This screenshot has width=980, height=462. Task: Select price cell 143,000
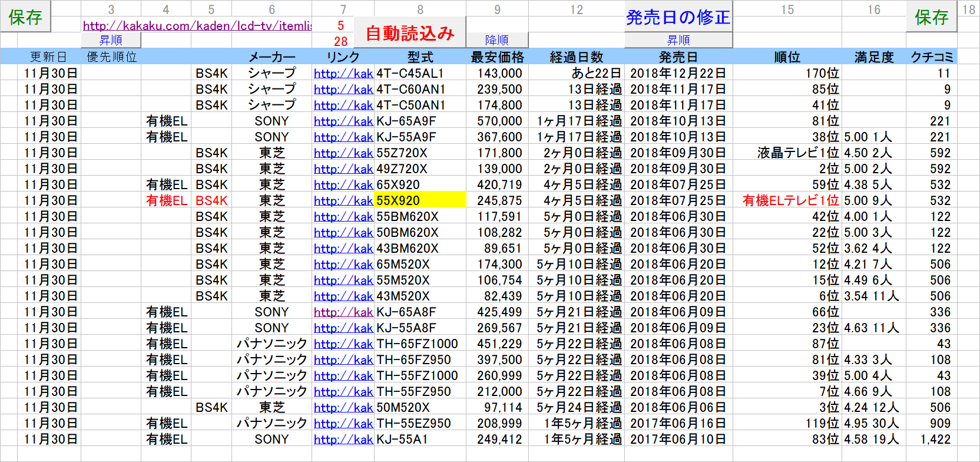point(497,73)
